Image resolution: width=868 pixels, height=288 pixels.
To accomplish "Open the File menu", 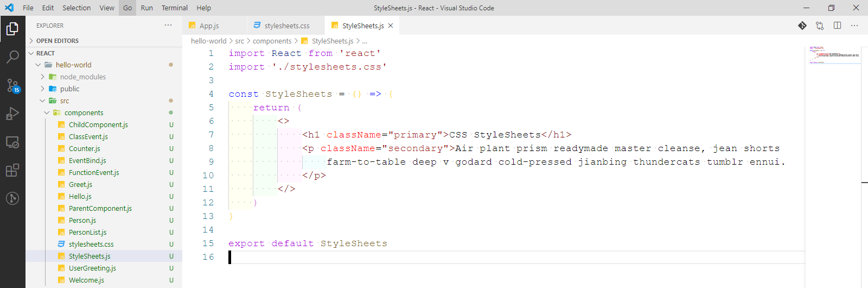I will point(28,8).
